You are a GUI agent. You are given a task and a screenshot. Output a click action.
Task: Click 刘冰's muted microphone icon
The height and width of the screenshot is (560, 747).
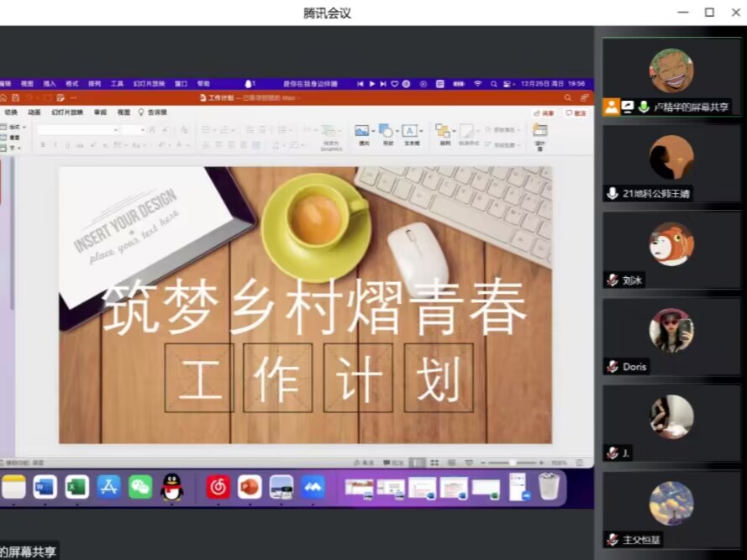pos(613,280)
